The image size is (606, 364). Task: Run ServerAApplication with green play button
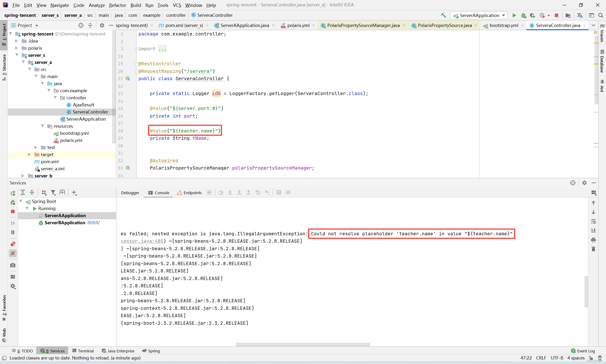click(x=514, y=15)
